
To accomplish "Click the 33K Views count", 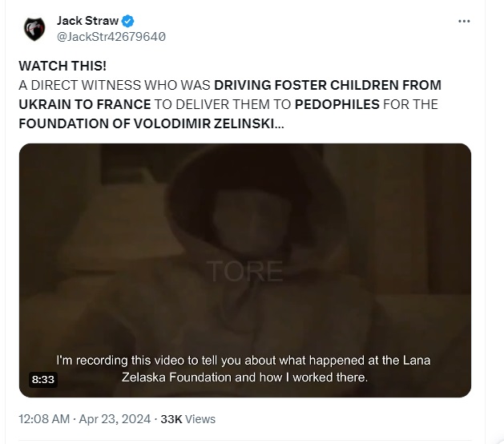I will (x=187, y=419).
